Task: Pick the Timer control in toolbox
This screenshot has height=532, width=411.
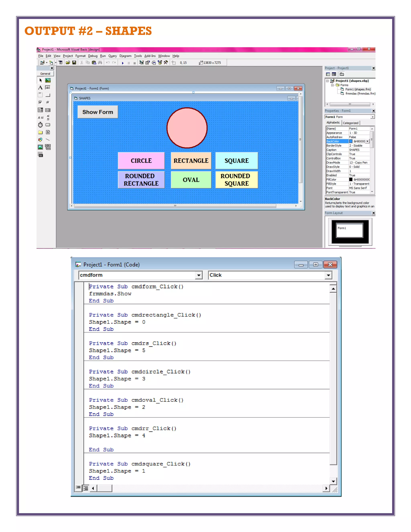Action: click(40, 125)
